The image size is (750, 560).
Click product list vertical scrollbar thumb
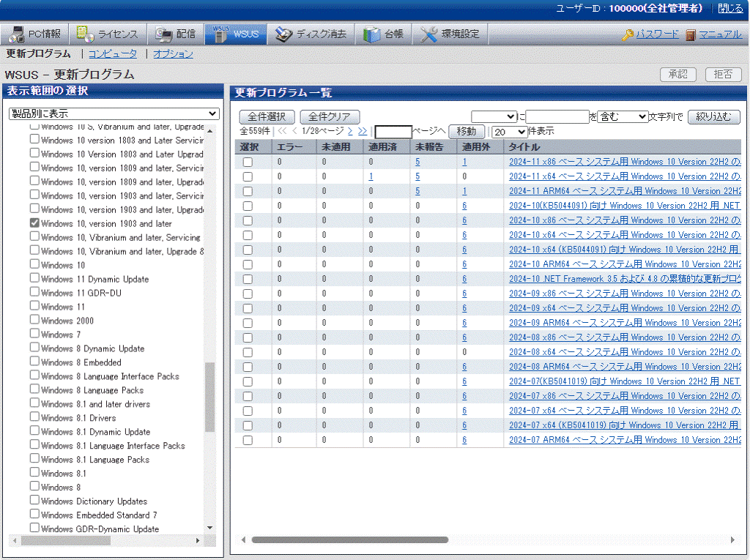click(x=209, y=397)
